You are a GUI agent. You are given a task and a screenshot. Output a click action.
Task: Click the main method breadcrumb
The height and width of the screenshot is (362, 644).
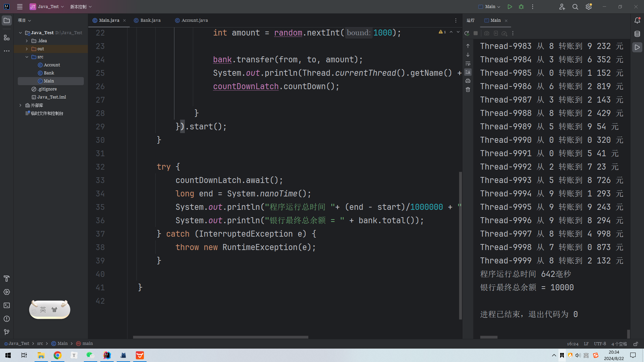tap(85, 344)
